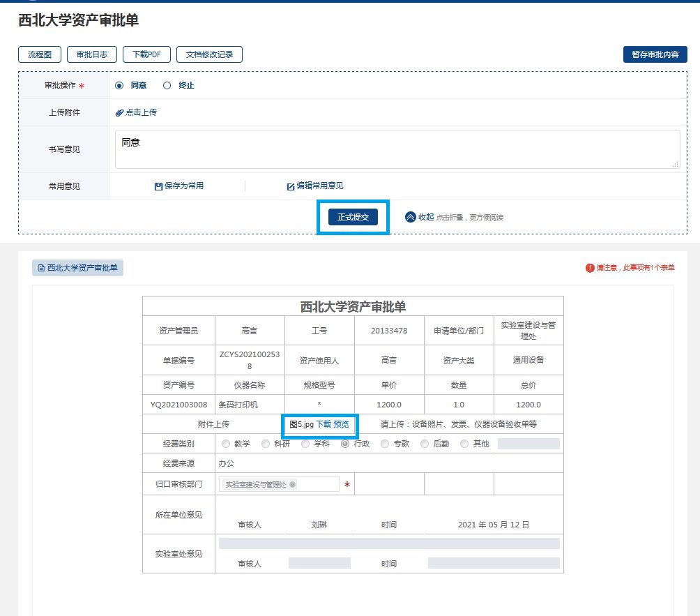Click the edit common opinions icon
Image resolution: width=700 pixels, height=616 pixels.
[291, 186]
